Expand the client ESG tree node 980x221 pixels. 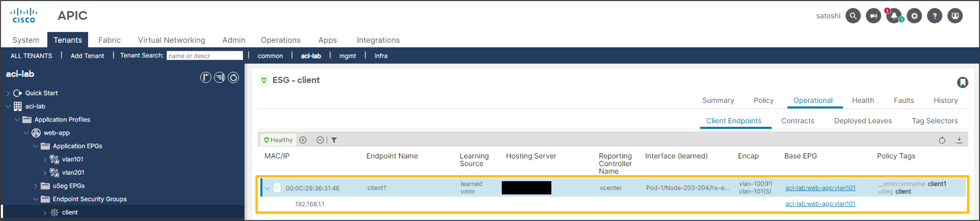[44, 212]
